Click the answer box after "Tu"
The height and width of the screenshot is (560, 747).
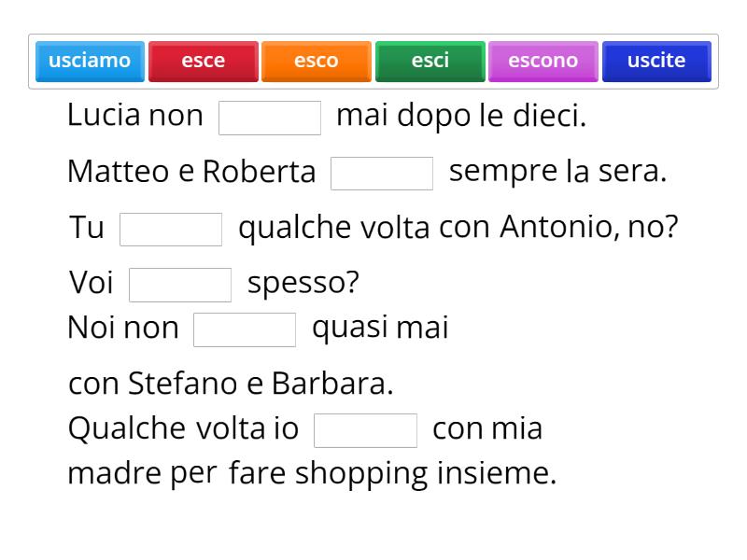click(171, 227)
